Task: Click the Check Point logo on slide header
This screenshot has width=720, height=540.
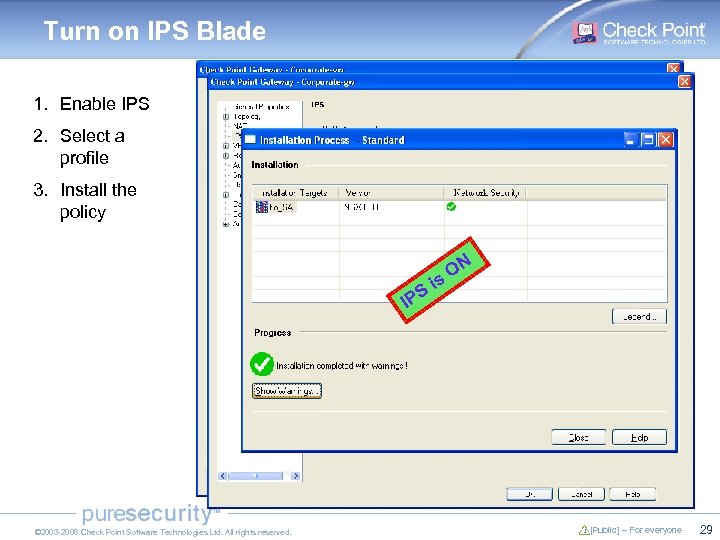Action: 638,32
